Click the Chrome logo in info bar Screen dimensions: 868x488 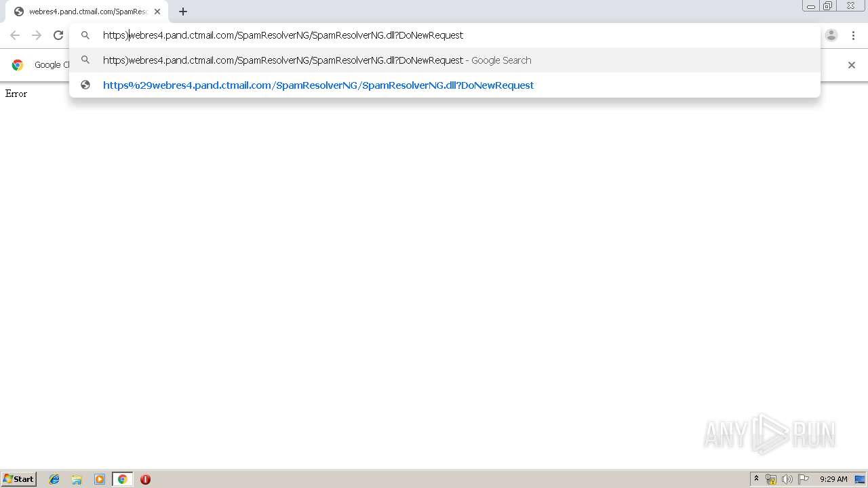[x=18, y=65]
